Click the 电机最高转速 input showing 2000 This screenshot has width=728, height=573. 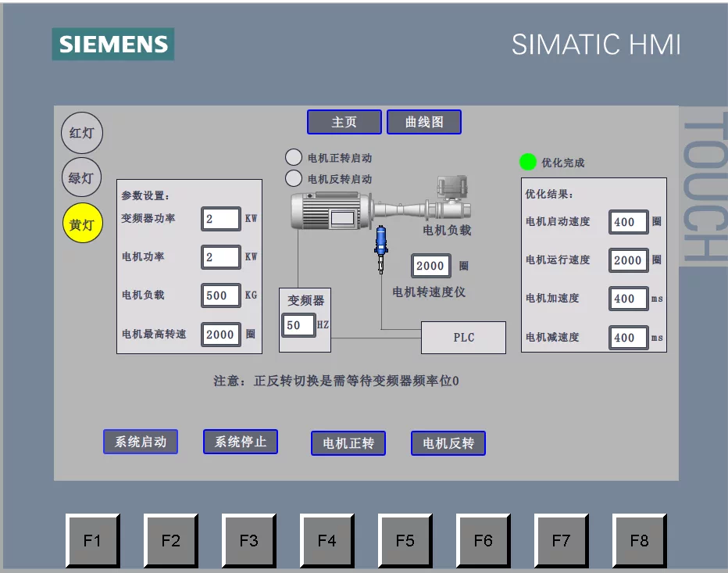(x=220, y=334)
